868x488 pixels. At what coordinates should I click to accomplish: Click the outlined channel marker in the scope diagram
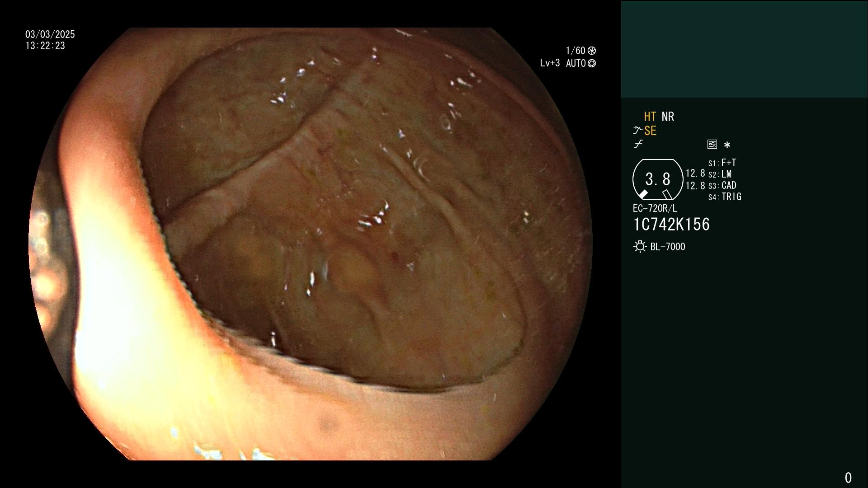tap(667, 195)
